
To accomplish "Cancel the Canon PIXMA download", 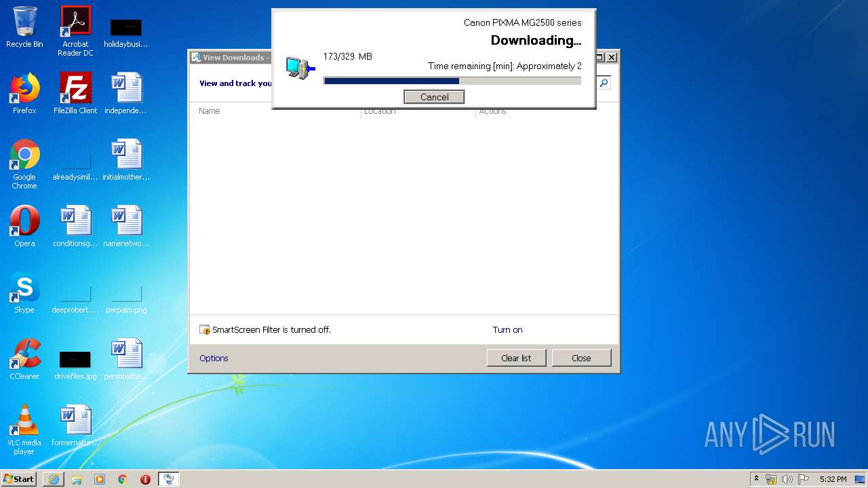I will (x=434, y=97).
